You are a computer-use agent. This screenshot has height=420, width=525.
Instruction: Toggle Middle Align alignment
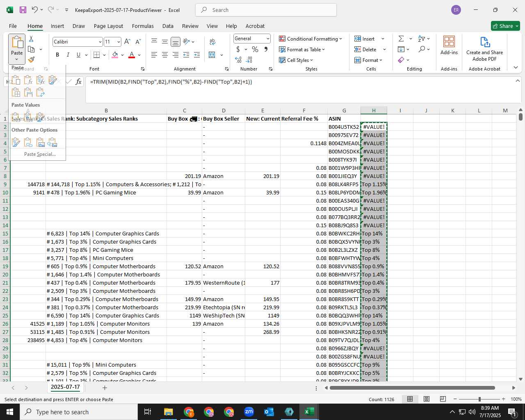[164, 41]
